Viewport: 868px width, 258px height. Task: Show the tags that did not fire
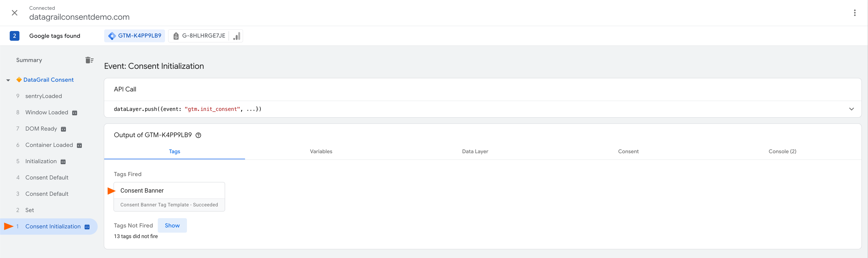click(172, 226)
